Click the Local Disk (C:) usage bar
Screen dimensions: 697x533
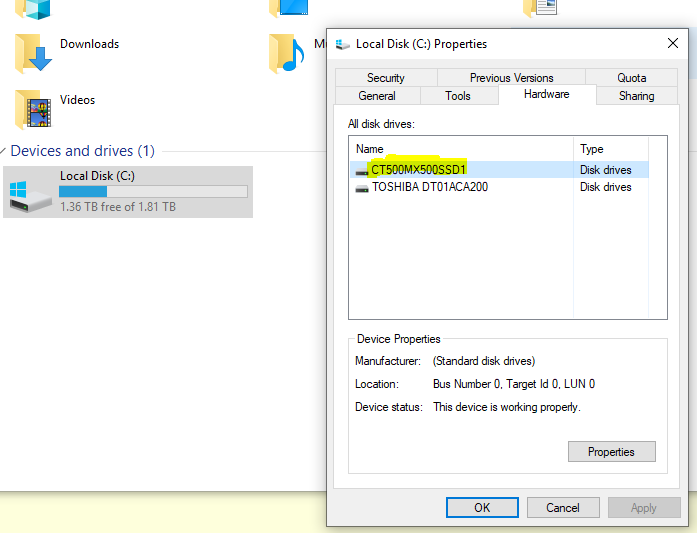pyautogui.click(x=153, y=191)
